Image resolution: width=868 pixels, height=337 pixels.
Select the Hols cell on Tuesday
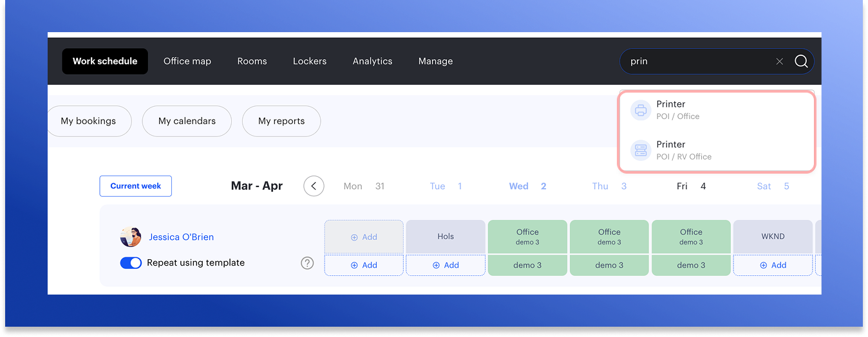(x=446, y=237)
